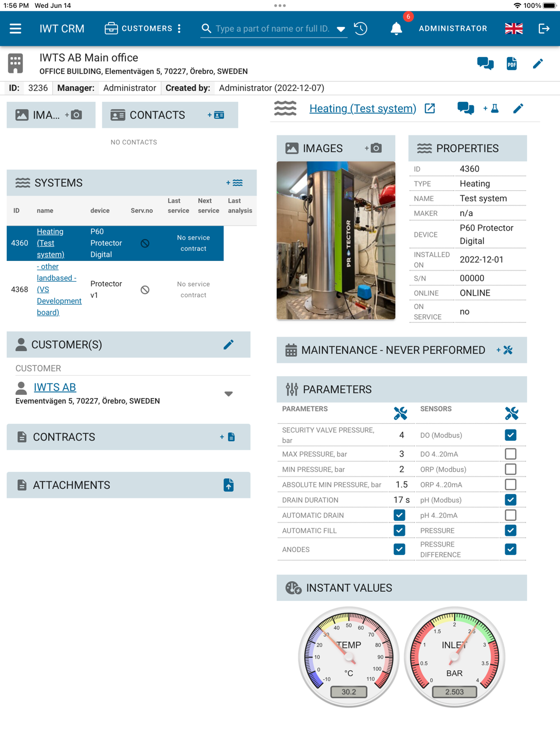Open Heating (Test system) title link
Viewport: 560px width, 747px height.
click(363, 108)
